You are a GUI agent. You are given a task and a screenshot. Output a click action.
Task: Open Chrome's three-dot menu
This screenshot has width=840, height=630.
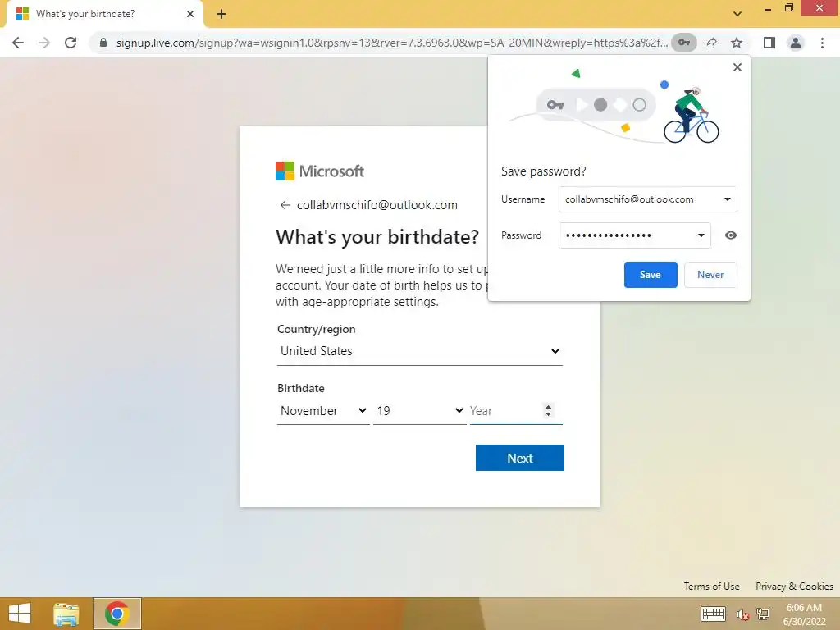pos(822,43)
